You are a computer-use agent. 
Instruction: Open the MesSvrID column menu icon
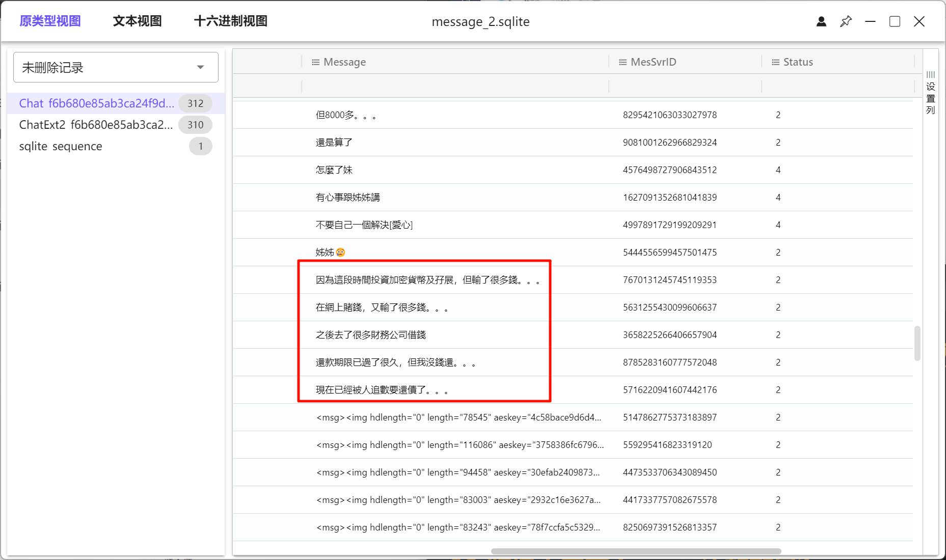[x=623, y=62]
